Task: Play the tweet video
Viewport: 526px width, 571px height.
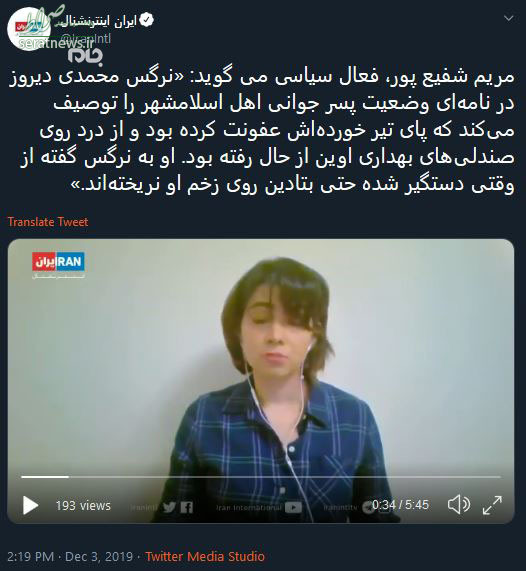Action: [x=30, y=505]
